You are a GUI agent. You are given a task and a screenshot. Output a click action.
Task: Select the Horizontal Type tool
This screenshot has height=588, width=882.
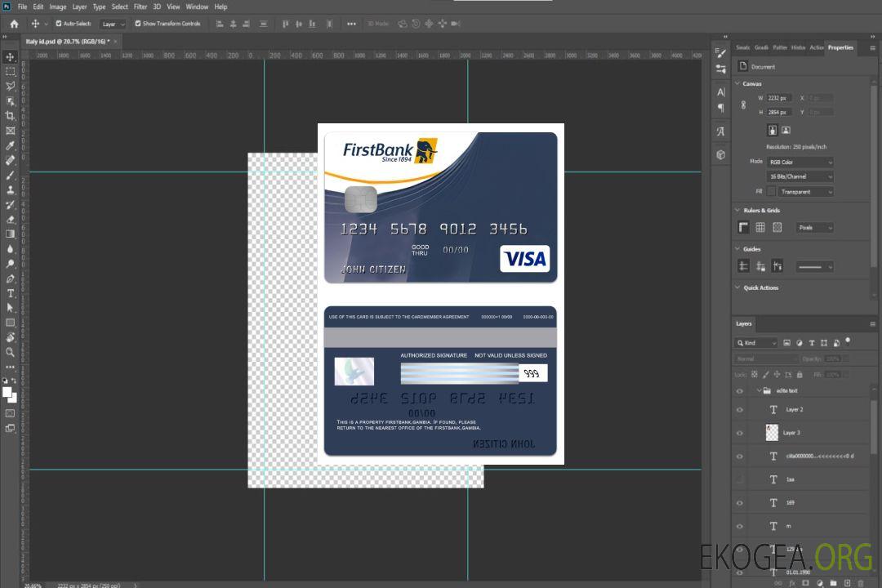click(x=10, y=293)
